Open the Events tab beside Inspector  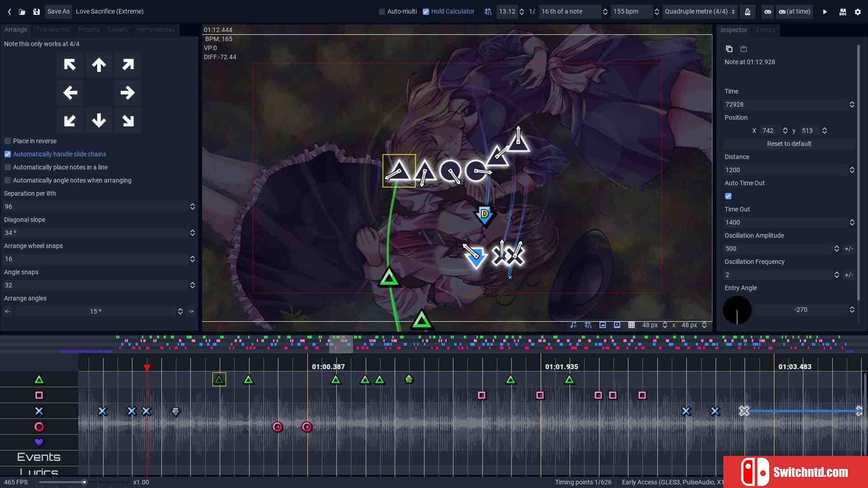pos(765,30)
